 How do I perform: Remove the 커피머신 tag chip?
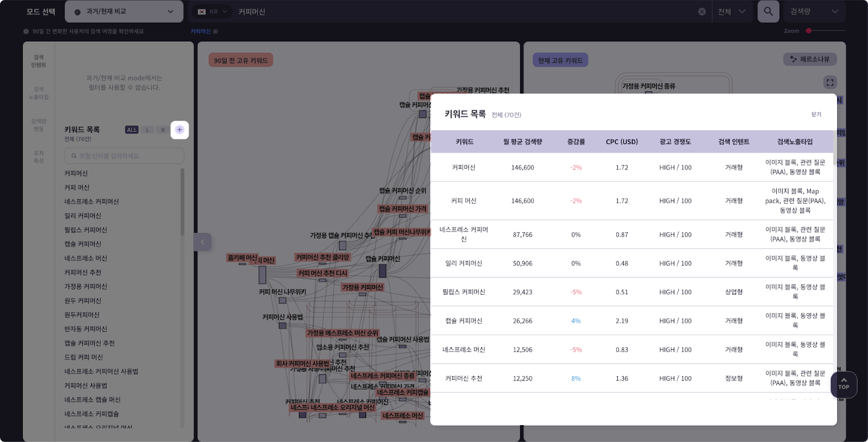click(x=215, y=31)
